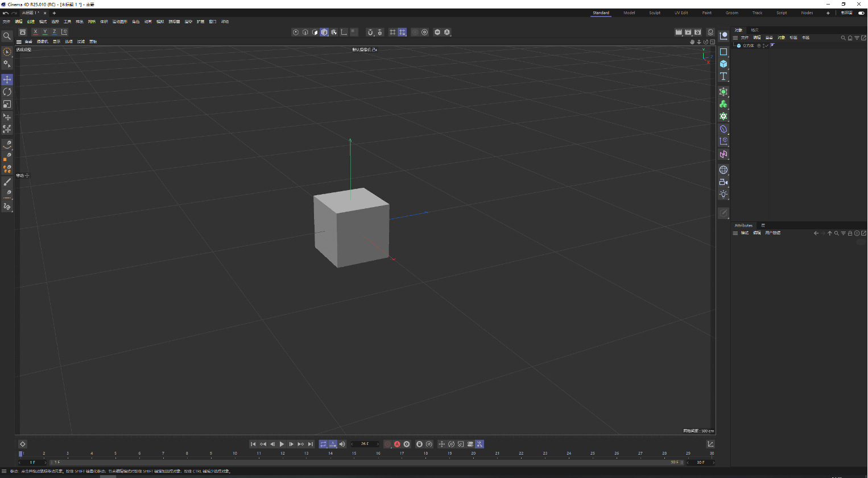This screenshot has width=868, height=478.
Task: Open the search magnifier at top left
Action: pyautogui.click(x=7, y=36)
